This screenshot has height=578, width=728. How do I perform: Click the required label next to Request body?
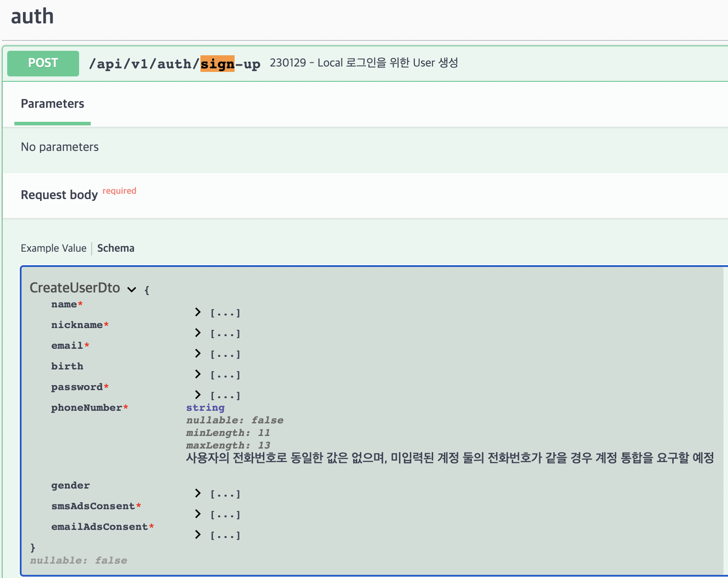pos(119,191)
